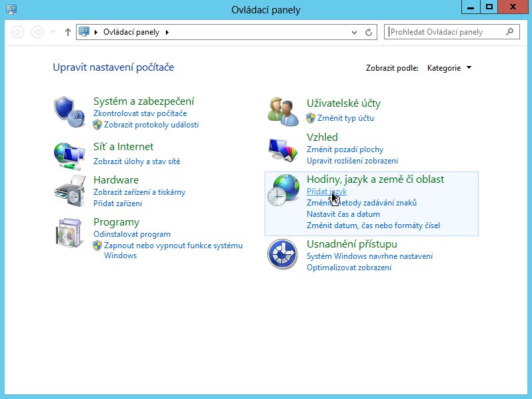Viewport: 532px width, 399px height.
Task: Go up one level with up arrow
Action: coord(68,32)
